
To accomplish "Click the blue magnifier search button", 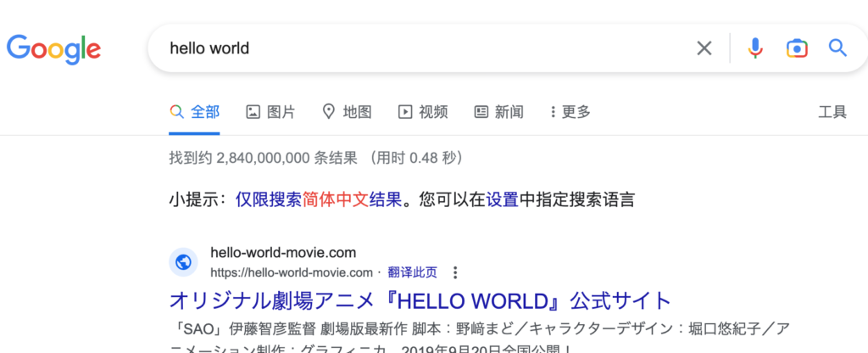I will 837,48.
